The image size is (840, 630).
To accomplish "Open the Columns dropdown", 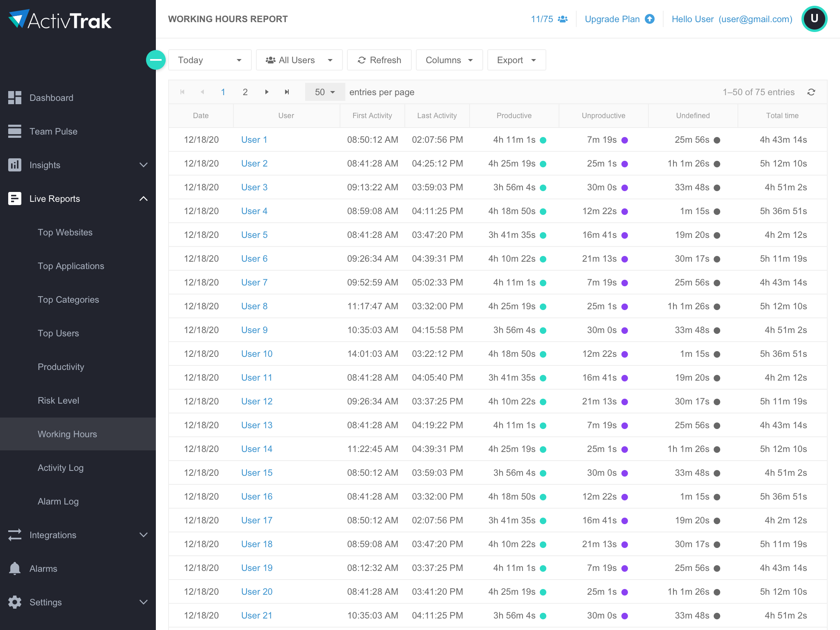I will [449, 60].
